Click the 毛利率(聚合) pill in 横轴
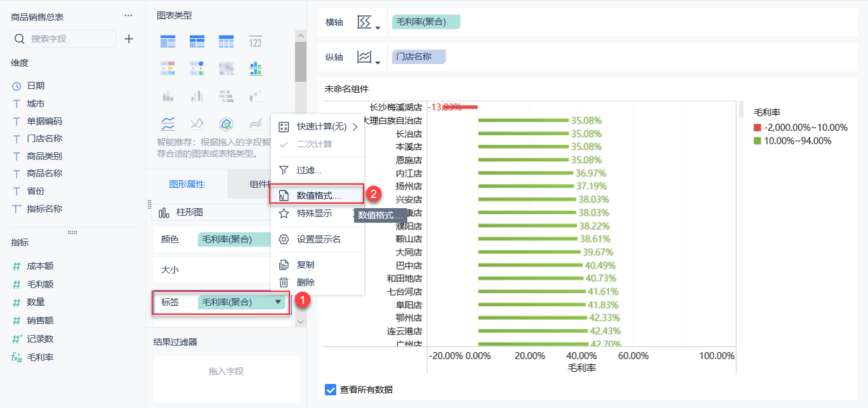 (x=426, y=22)
